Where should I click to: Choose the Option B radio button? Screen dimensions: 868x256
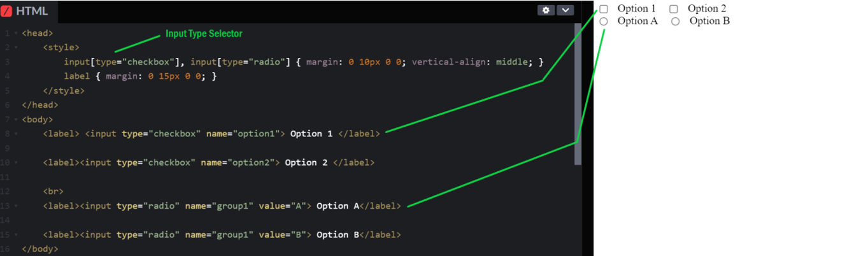(x=676, y=21)
